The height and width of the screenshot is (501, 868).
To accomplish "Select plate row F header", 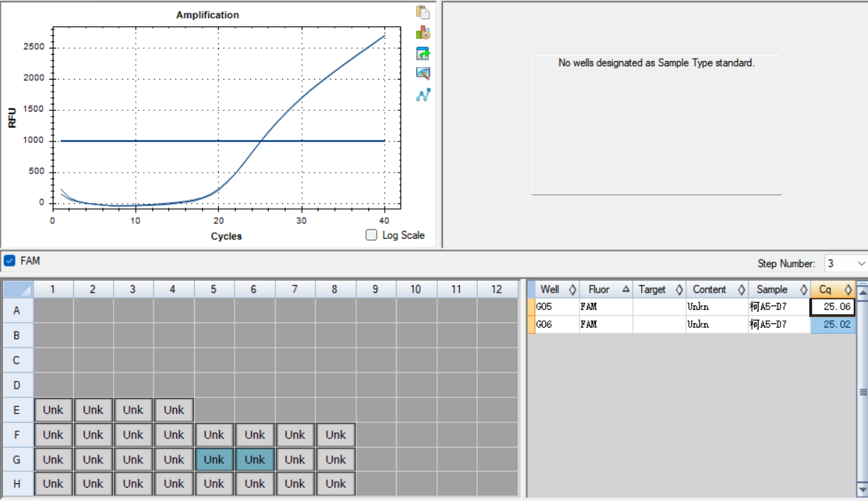I will point(18,435).
